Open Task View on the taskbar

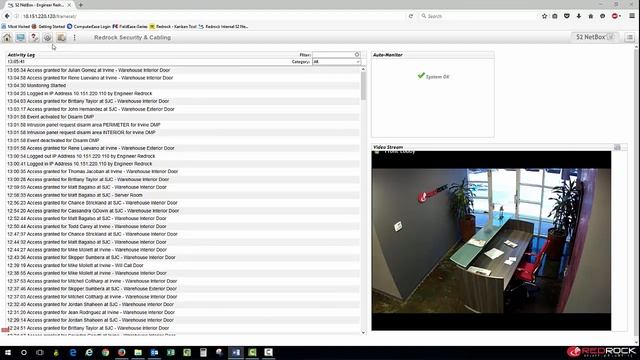coord(40,352)
